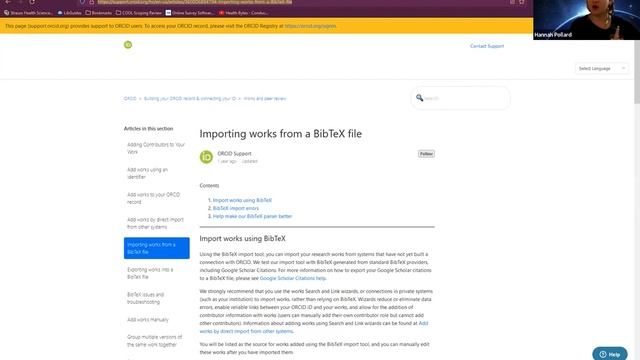
Task: Select highlighted 'Importing works from a BibTeX file'
Action: (x=157, y=248)
